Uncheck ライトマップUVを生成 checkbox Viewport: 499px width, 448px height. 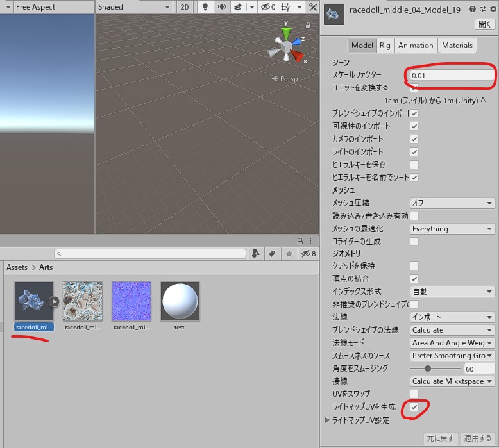pos(414,407)
